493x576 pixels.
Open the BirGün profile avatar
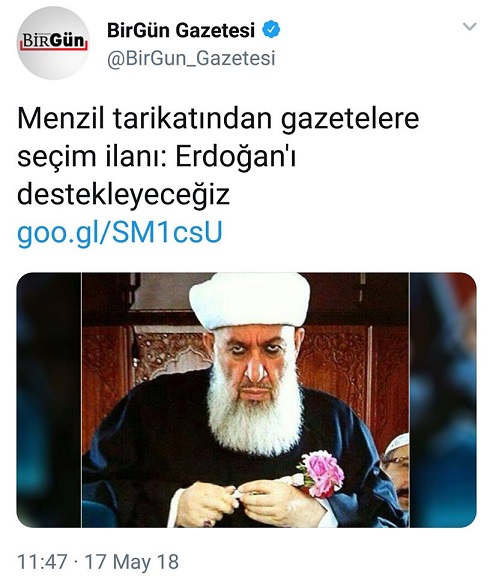54,43
